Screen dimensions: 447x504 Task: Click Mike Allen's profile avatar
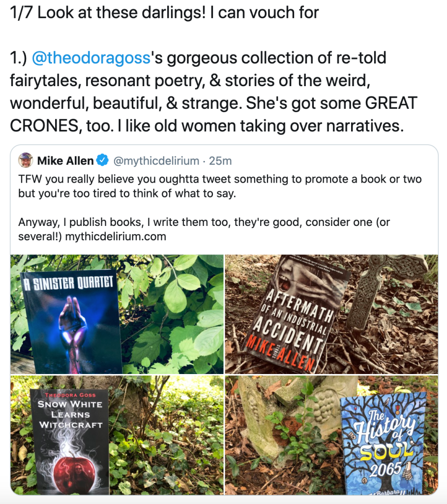[26, 160]
